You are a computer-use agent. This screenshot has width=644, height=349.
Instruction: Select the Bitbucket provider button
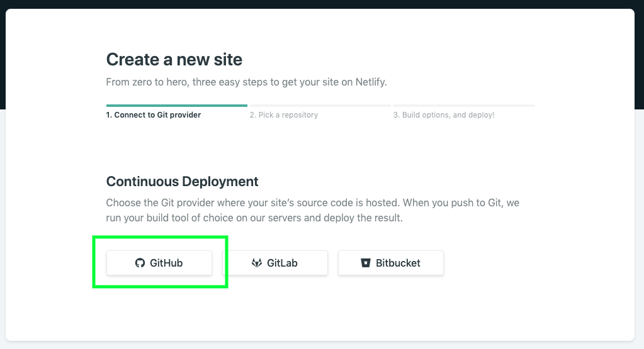coord(390,263)
